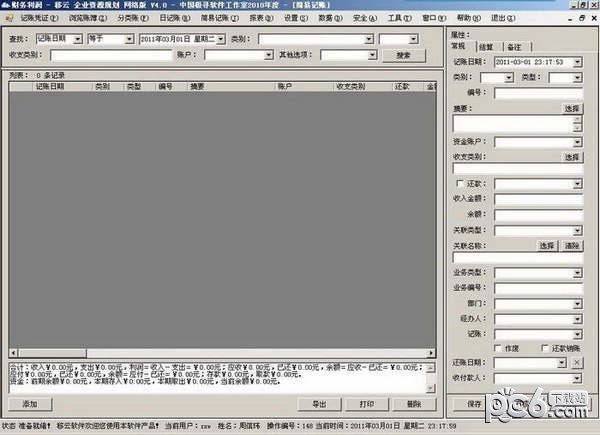The image size is (600, 435).
Task: Switch to the 结算 tab
Action: click(x=485, y=47)
